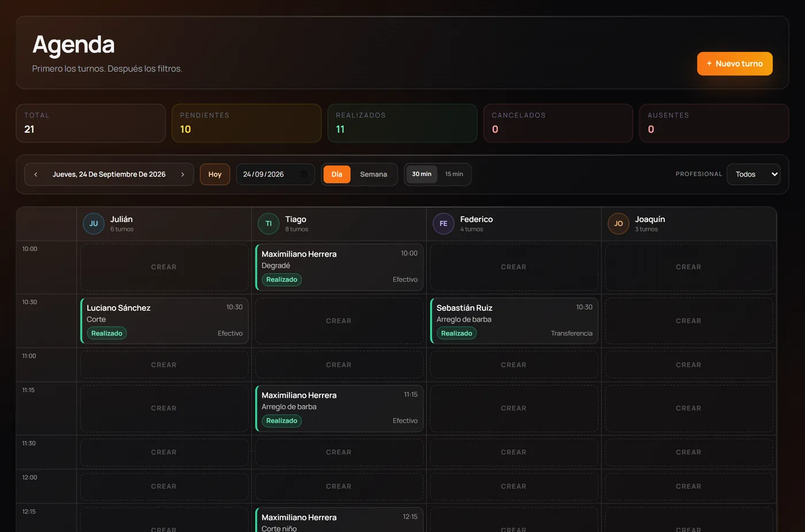Open calendar picker icon in date field
805x532 pixels.
click(x=304, y=174)
